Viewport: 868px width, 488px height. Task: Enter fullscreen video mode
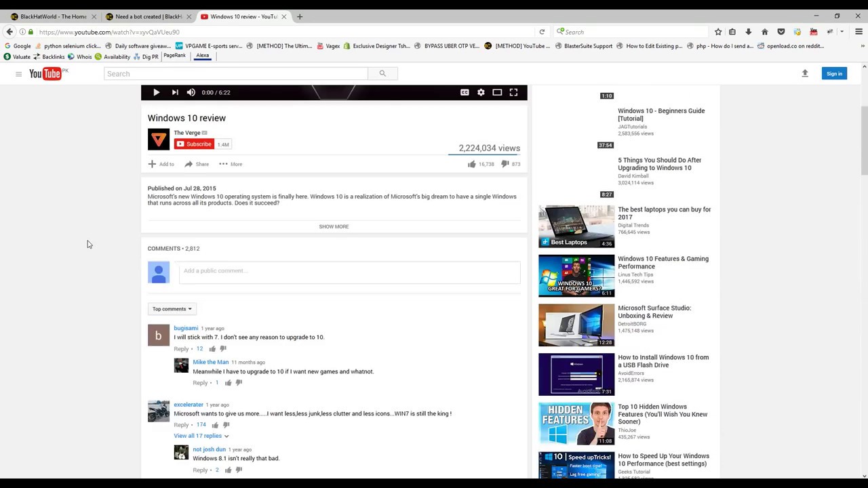pos(513,92)
